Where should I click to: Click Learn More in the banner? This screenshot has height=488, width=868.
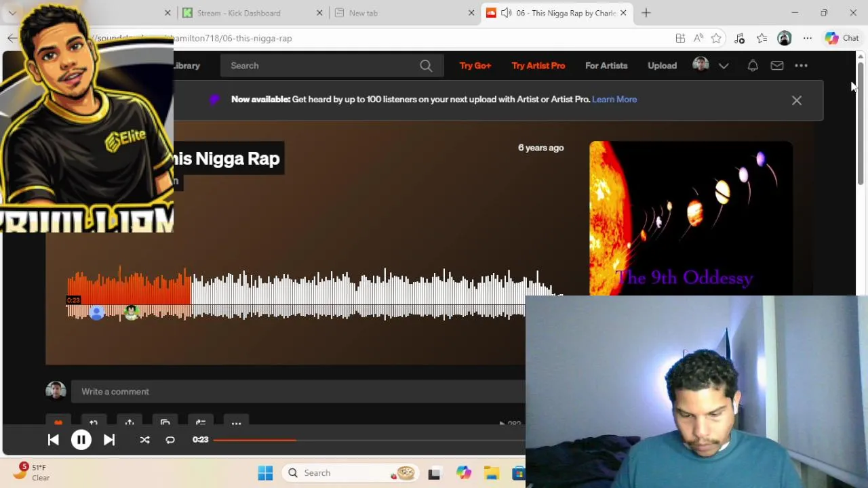(614, 99)
